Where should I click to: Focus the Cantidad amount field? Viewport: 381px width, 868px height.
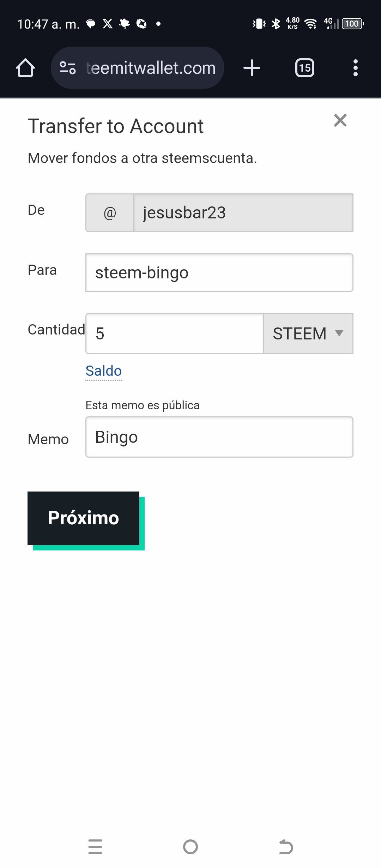(x=175, y=333)
